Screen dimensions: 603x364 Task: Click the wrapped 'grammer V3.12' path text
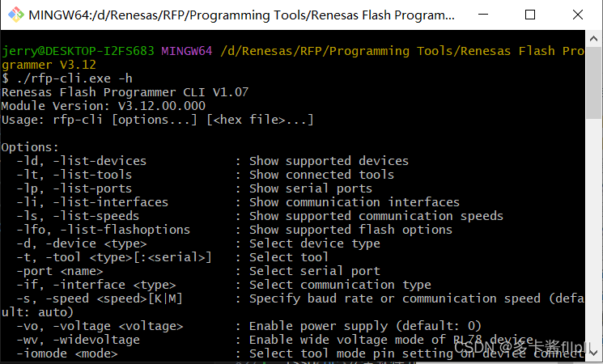(49, 65)
